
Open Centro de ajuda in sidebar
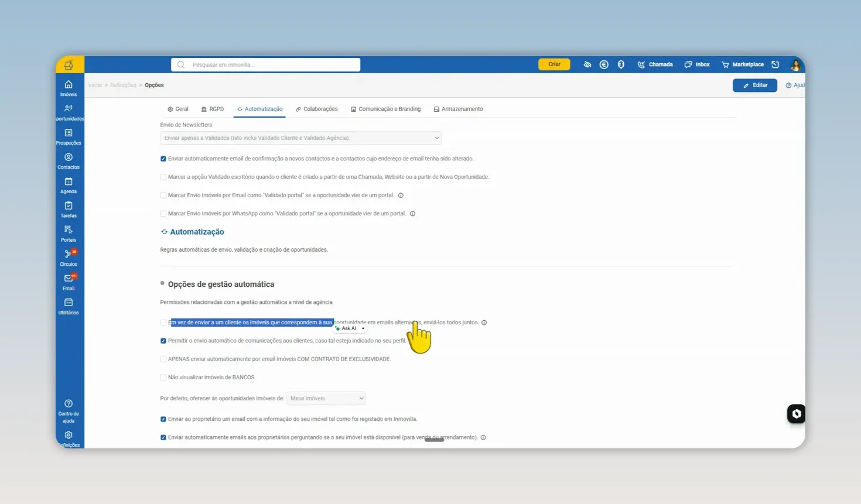[x=69, y=411]
